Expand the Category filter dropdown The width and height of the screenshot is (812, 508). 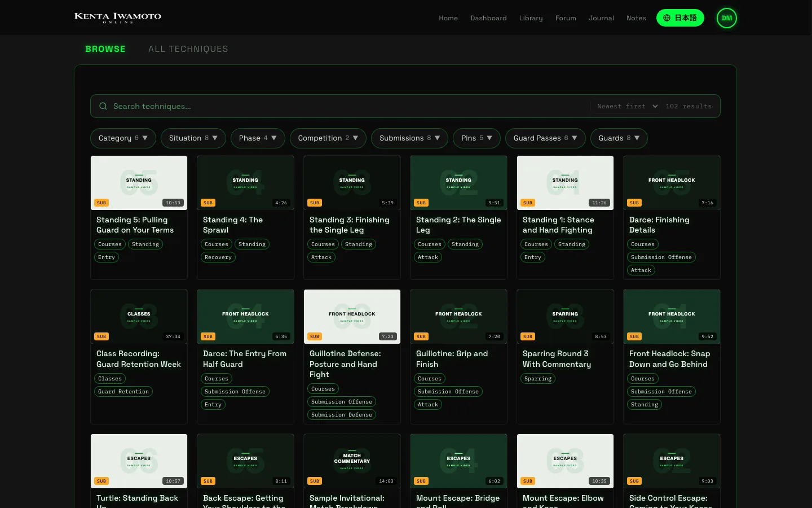(x=123, y=138)
